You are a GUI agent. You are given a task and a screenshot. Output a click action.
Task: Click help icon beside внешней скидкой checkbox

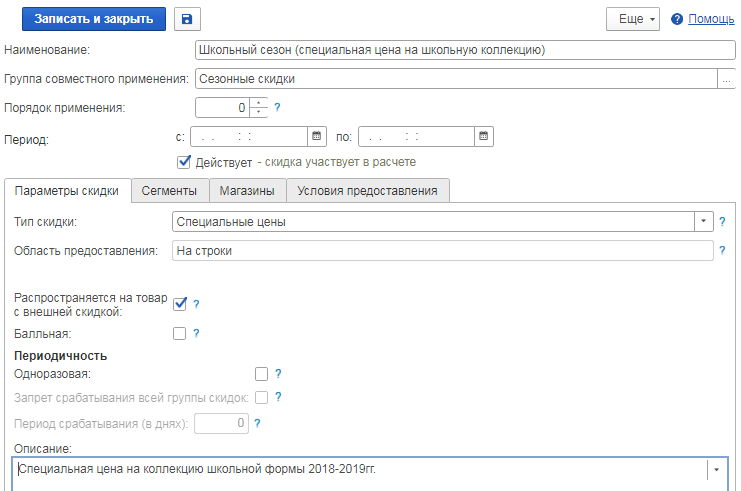click(x=197, y=304)
